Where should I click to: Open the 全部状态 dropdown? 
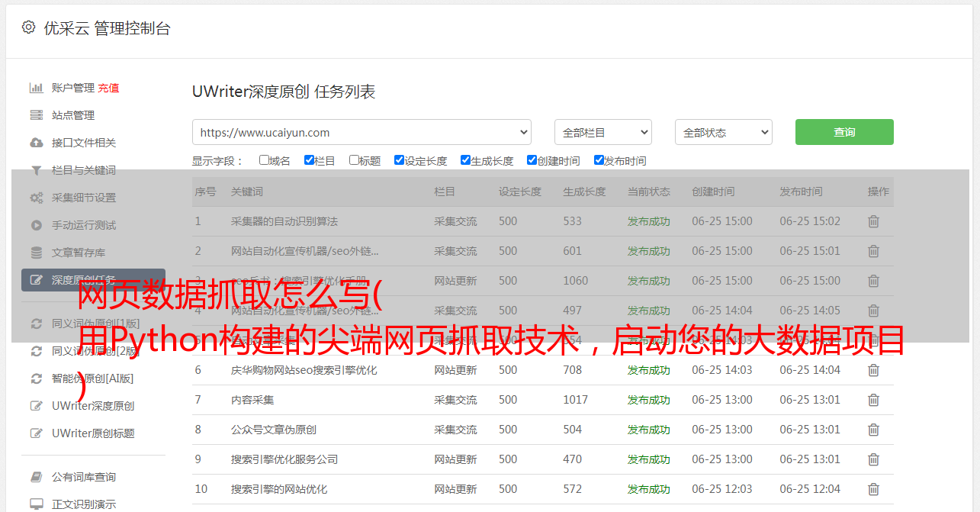tap(724, 132)
